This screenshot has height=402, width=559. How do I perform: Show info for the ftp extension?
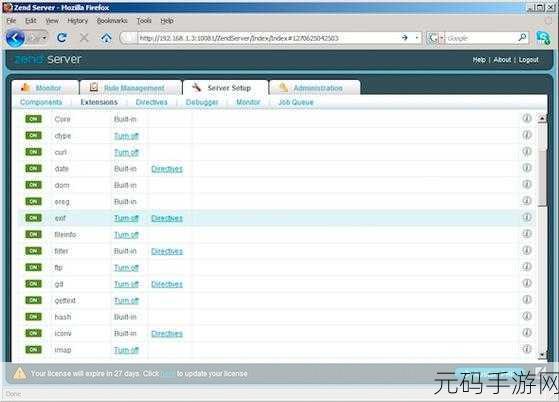click(527, 267)
